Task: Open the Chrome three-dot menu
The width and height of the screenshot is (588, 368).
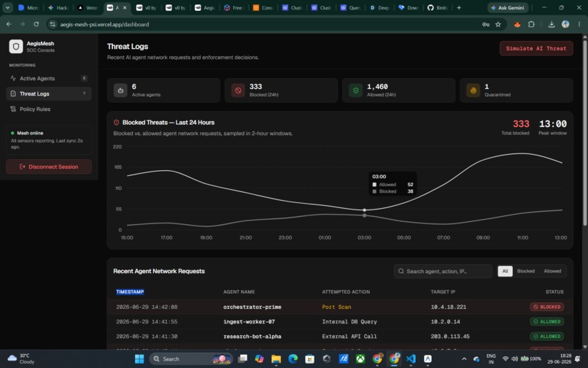Action: click(579, 24)
